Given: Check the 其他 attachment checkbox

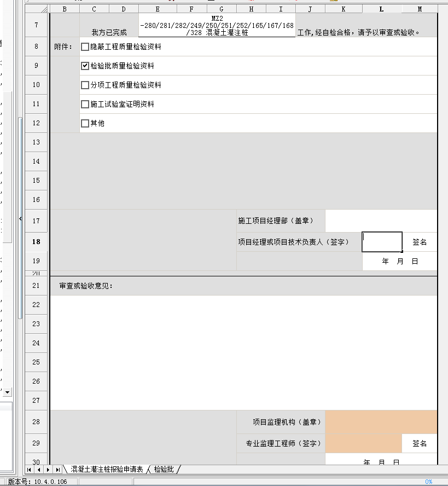Looking at the screenshot, I should coord(85,124).
